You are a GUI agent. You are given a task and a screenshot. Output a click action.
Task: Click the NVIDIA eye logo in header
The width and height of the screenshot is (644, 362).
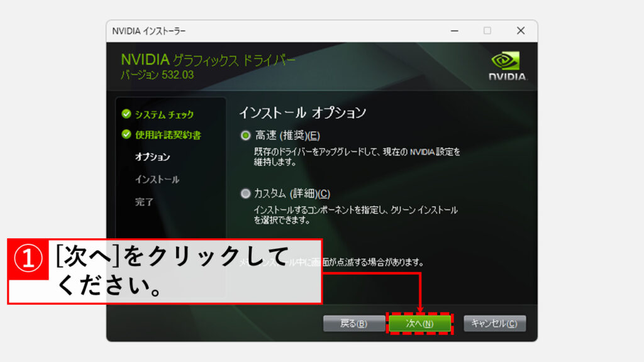[x=506, y=61]
